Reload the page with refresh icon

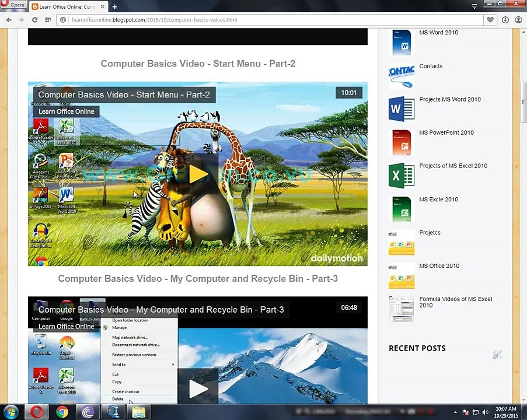pyautogui.click(x=34, y=20)
